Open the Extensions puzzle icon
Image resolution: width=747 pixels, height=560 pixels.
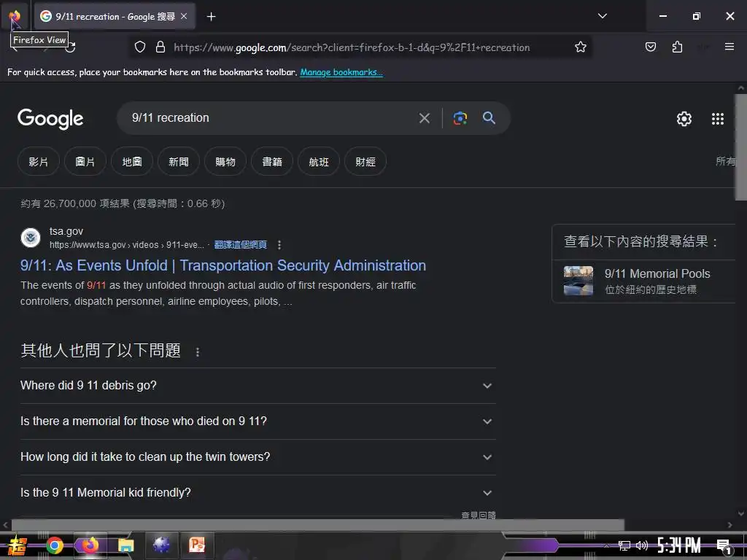pyautogui.click(x=677, y=47)
